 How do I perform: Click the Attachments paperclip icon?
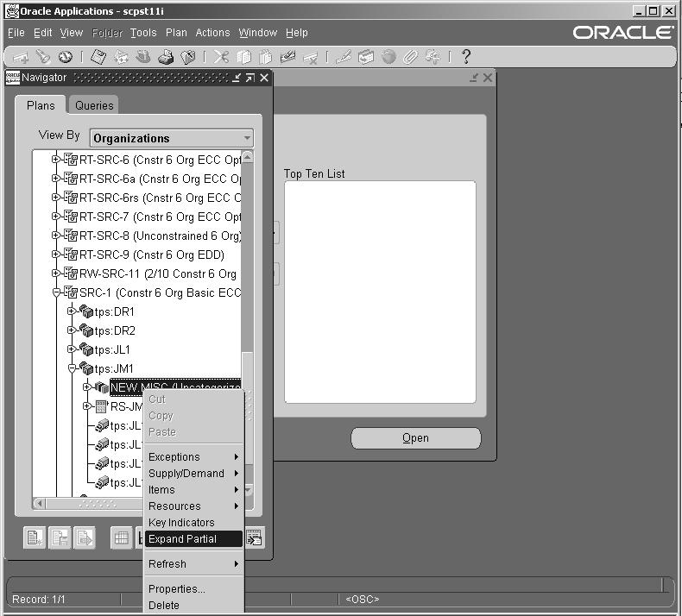pyautogui.click(x=410, y=57)
